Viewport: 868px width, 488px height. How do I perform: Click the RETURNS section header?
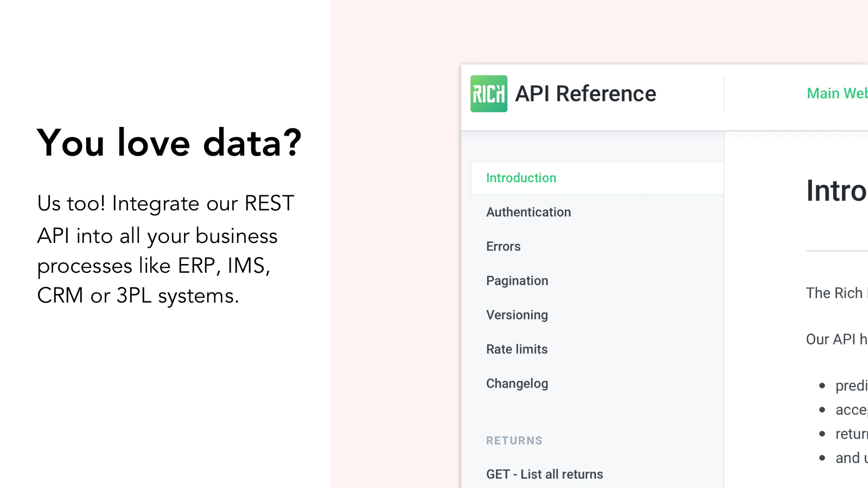[514, 441]
